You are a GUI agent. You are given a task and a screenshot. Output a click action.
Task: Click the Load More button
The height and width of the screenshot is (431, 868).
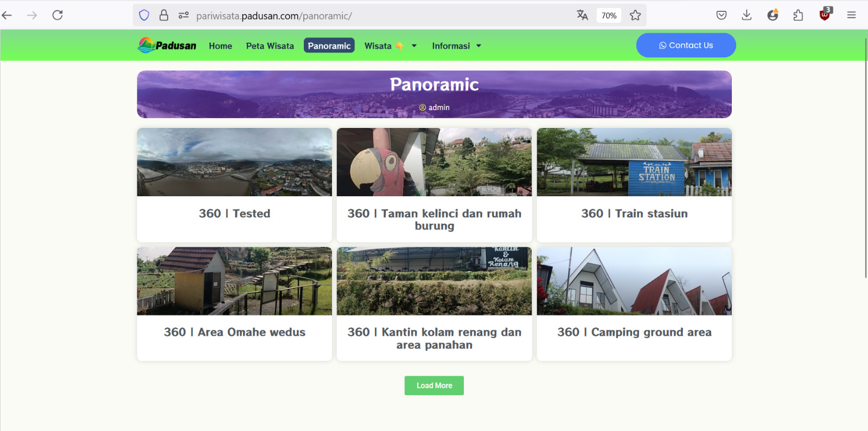(434, 385)
